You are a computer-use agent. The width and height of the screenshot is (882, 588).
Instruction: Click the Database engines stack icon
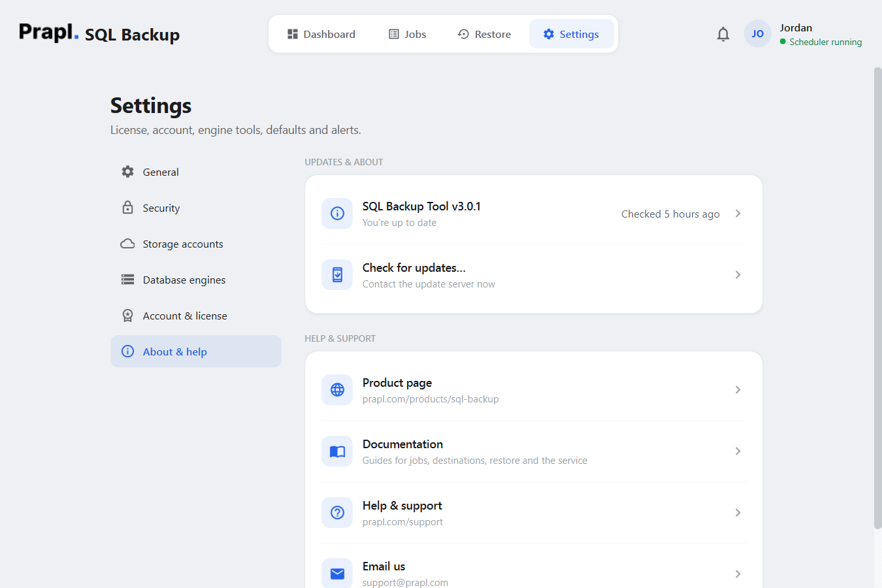pyautogui.click(x=127, y=280)
